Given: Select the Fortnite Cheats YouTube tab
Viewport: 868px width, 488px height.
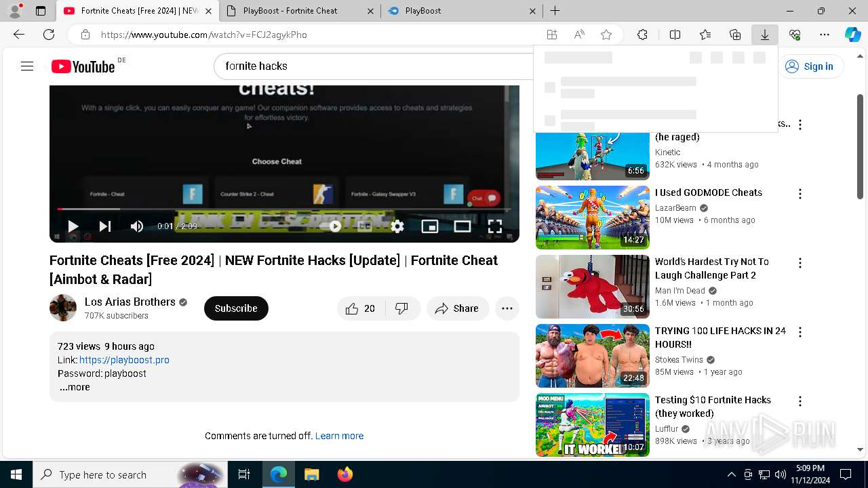Looking at the screenshot, I should pos(139,11).
